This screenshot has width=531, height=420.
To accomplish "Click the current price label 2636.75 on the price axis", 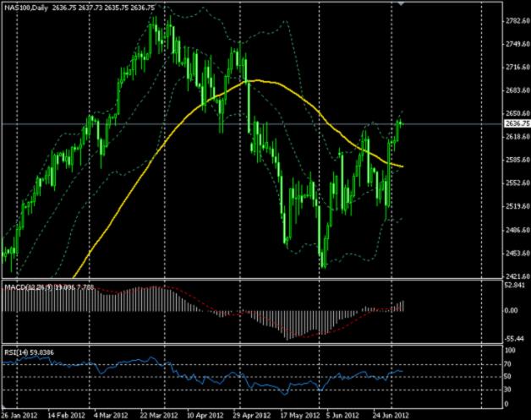I will [x=517, y=123].
